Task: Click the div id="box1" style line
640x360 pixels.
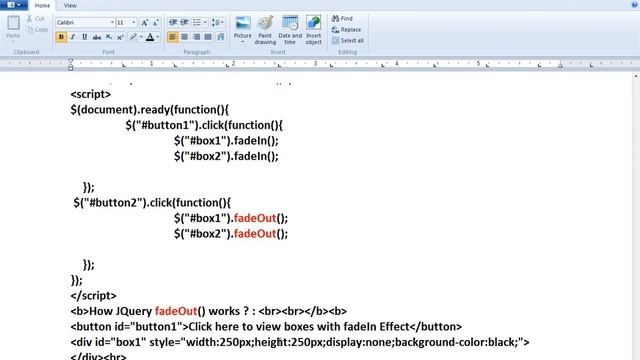Action: pyautogui.click(x=300, y=342)
